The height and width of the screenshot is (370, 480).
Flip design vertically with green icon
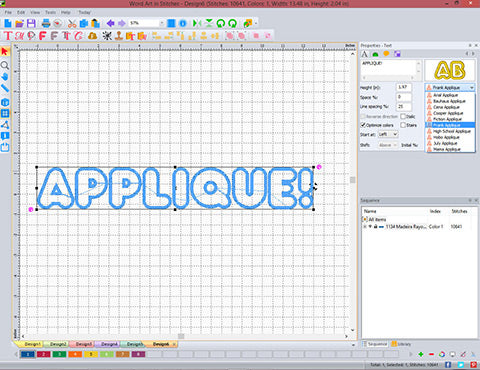tap(209, 23)
